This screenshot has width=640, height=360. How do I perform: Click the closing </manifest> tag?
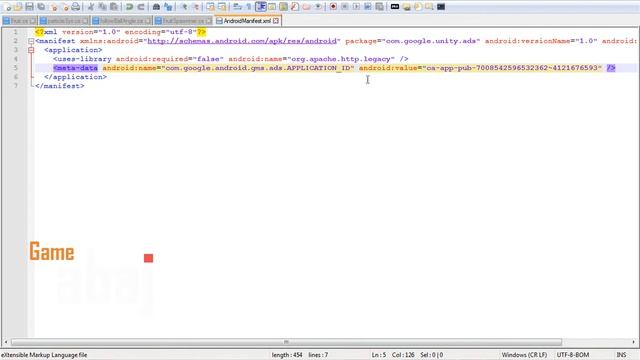click(60, 86)
